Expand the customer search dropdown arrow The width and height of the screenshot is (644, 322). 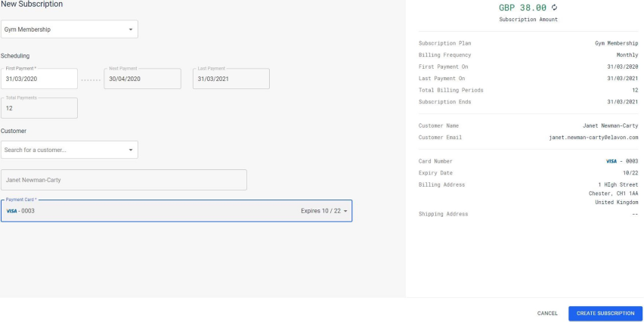pos(130,150)
